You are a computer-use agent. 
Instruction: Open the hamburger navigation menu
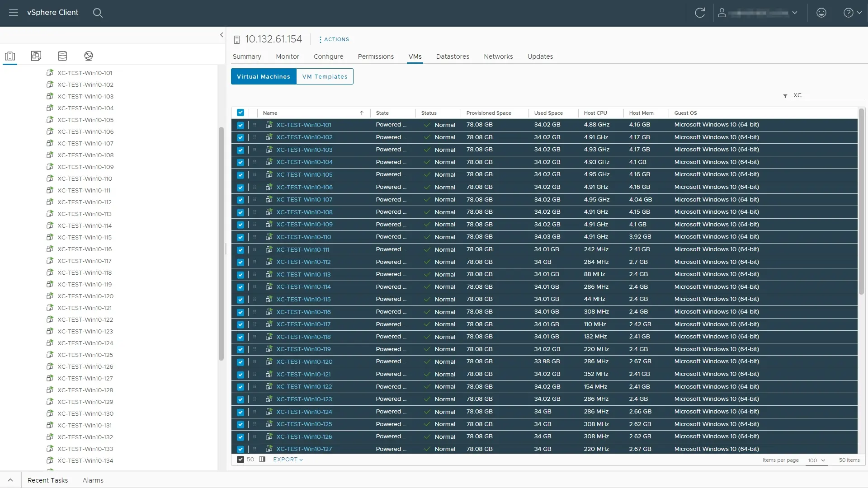(14, 13)
